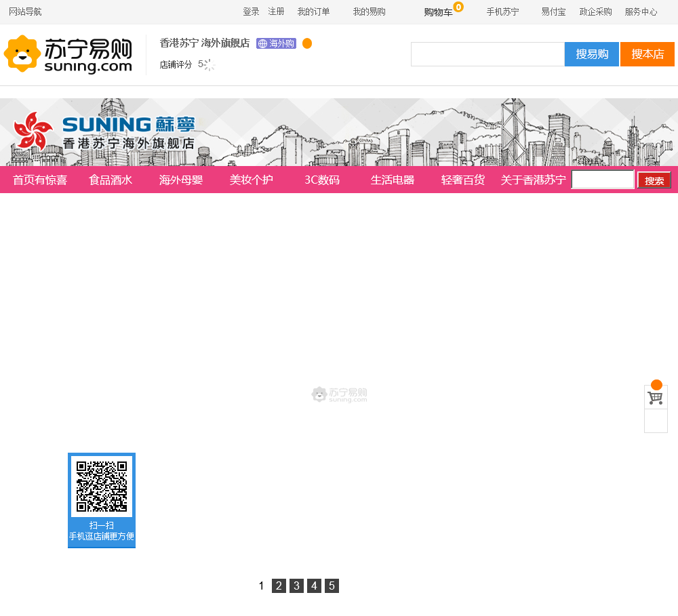Go to carousel slide 4
Viewport: 678px width, 616px height.
tap(315, 586)
